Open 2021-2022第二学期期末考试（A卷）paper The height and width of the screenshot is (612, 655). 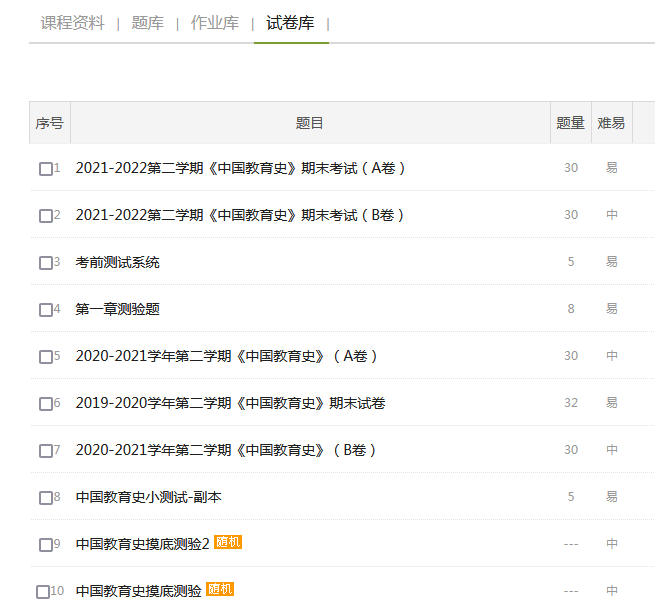(241, 168)
